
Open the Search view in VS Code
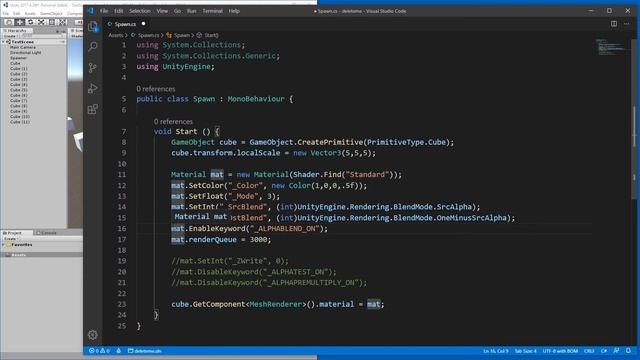[x=93, y=47]
